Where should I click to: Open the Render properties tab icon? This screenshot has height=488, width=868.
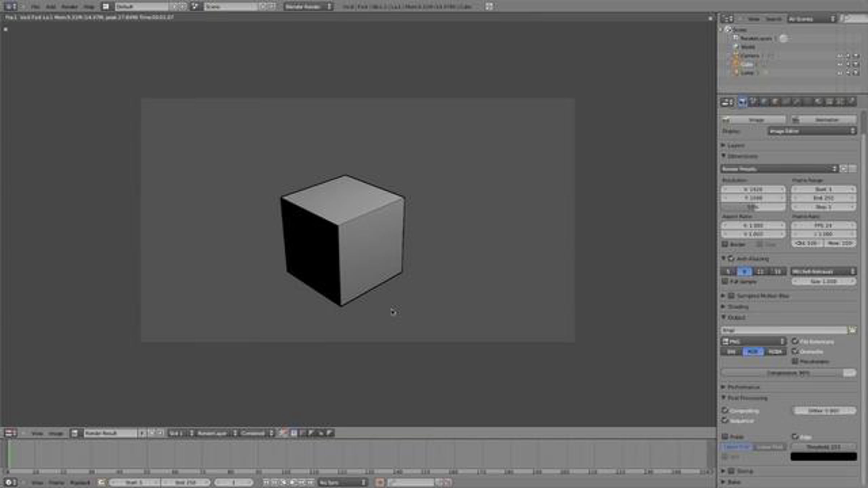tap(742, 102)
